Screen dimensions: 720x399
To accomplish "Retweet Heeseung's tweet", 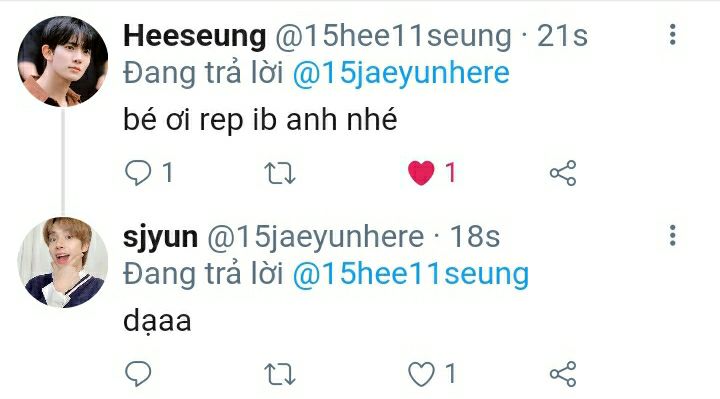I will (x=280, y=173).
